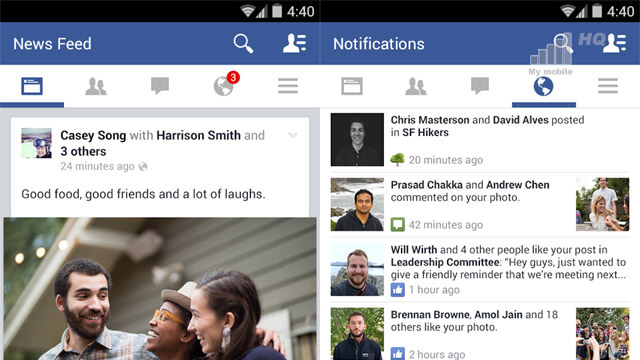Image resolution: width=640 pixels, height=360 pixels.
Task: Tap the 4:40 clock on the right status bar
Action: [620, 11]
